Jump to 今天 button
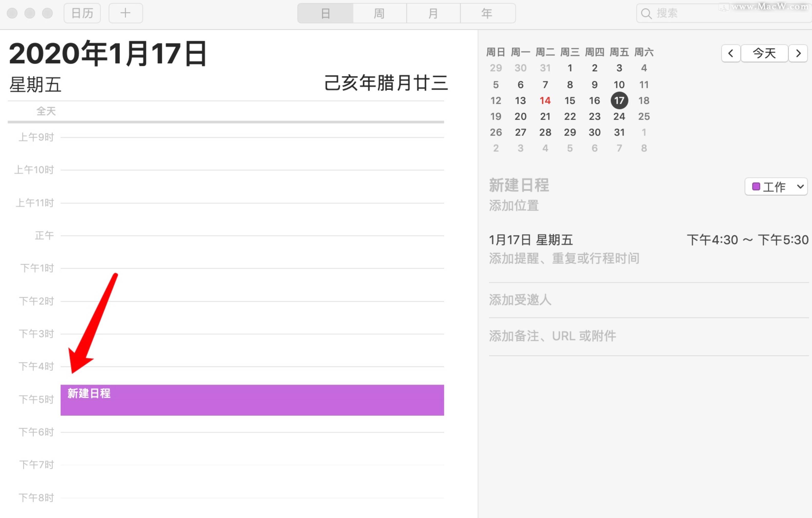The width and height of the screenshot is (812, 518). (764, 53)
